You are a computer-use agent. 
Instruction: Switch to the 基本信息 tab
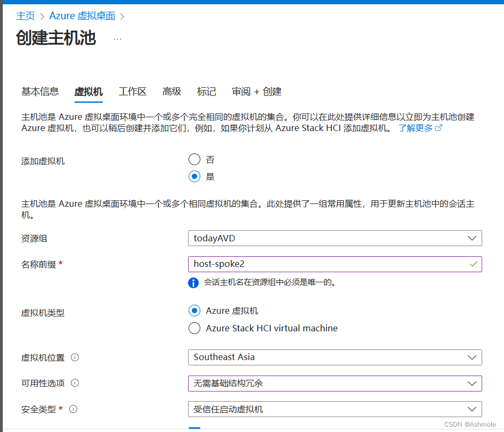click(x=40, y=92)
